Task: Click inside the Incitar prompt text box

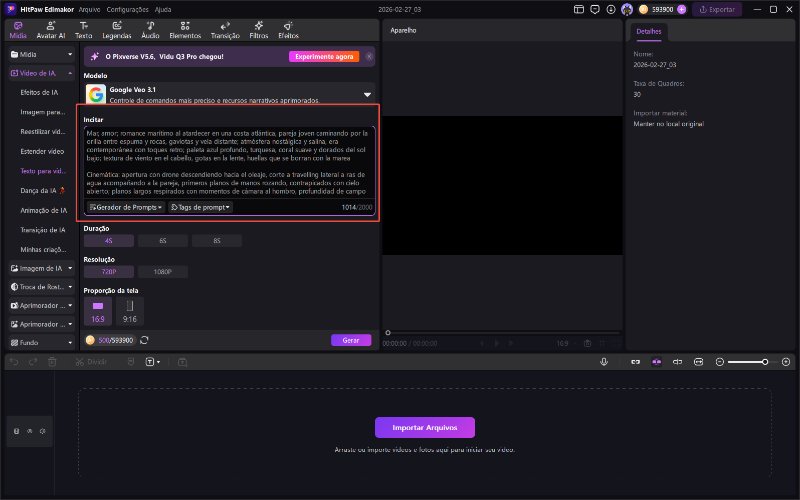Action: [x=230, y=162]
